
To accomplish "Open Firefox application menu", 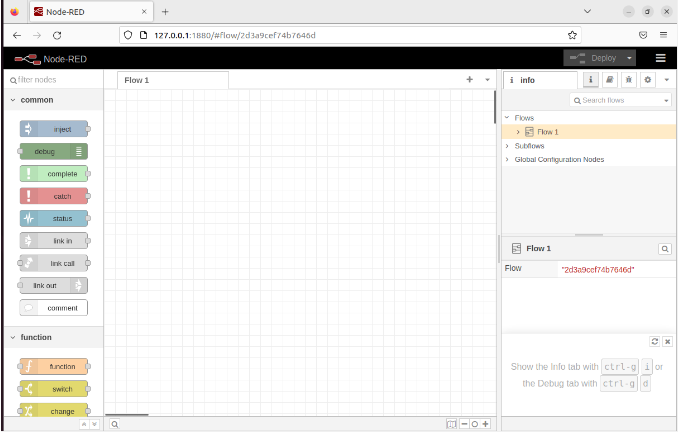I will click(663, 35).
